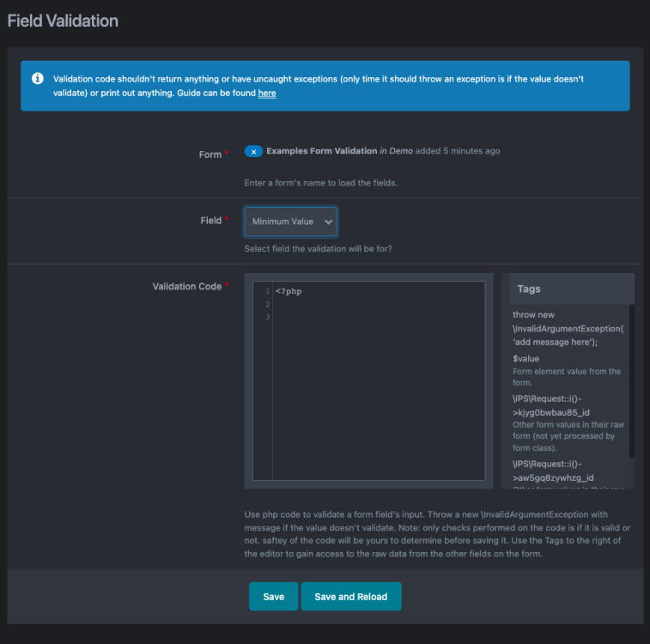Screen dimensions: 650x644
Task: Click the Save and Reload button
Action: click(x=350, y=597)
